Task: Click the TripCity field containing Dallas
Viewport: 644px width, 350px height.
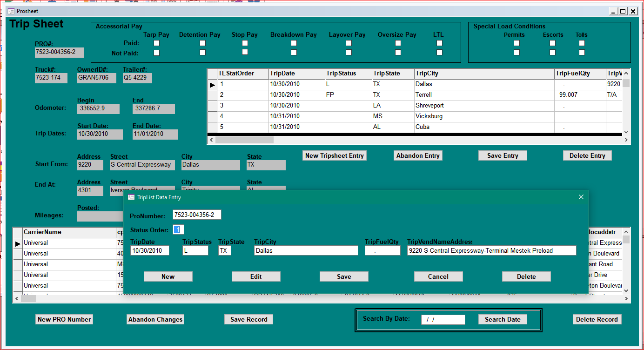Action: click(x=306, y=250)
